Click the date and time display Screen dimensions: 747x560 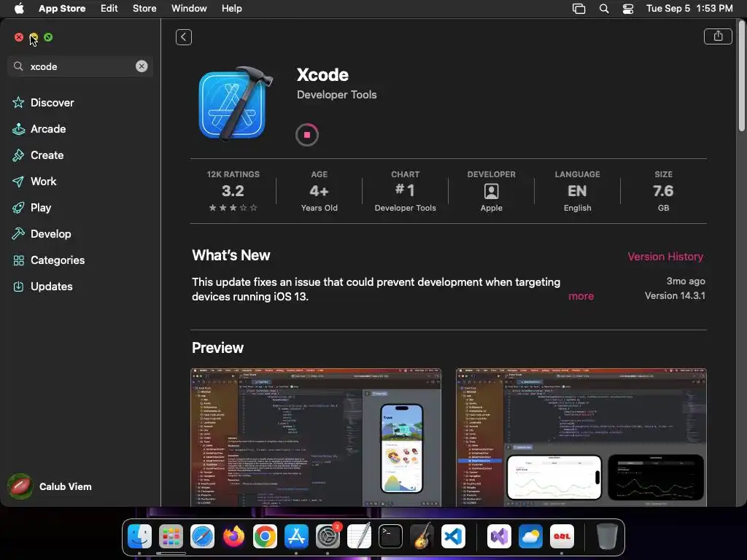689,8
